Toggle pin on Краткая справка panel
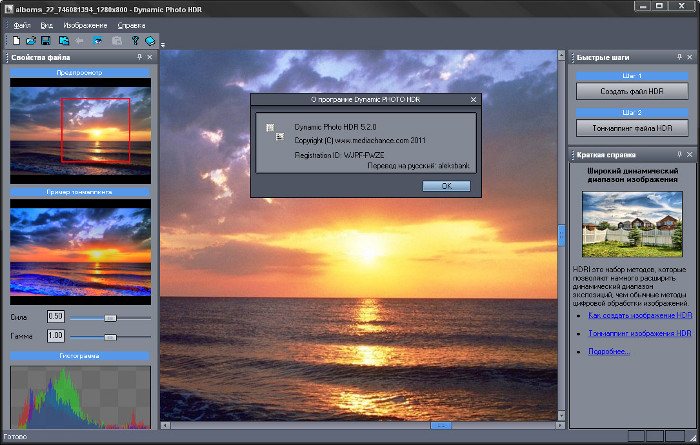This screenshot has width=700, height=445. pos(678,155)
